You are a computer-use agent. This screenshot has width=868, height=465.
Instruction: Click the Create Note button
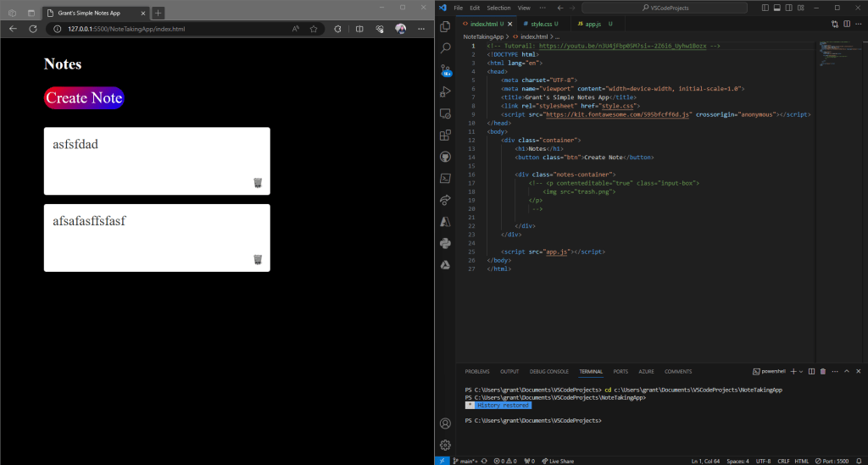point(84,98)
